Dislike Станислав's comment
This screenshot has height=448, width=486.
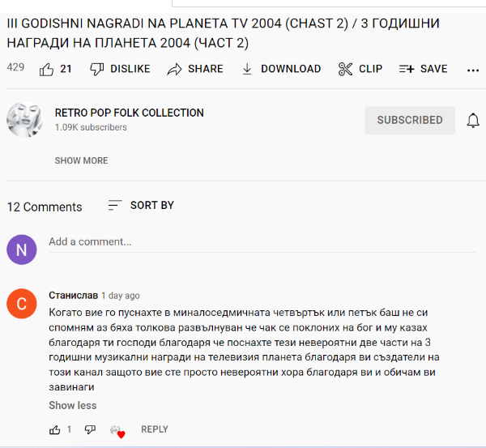90,429
